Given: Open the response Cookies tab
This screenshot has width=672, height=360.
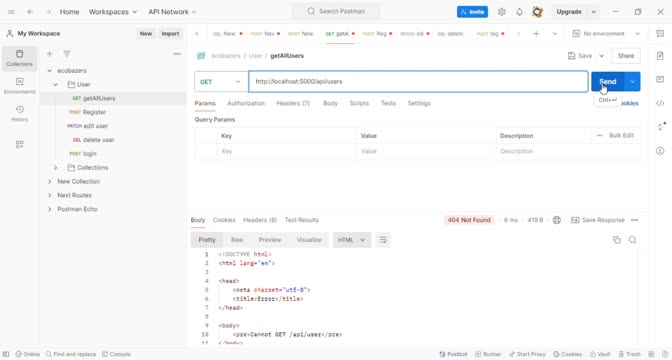Looking at the screenshot, I should click(x=224, y=220).
